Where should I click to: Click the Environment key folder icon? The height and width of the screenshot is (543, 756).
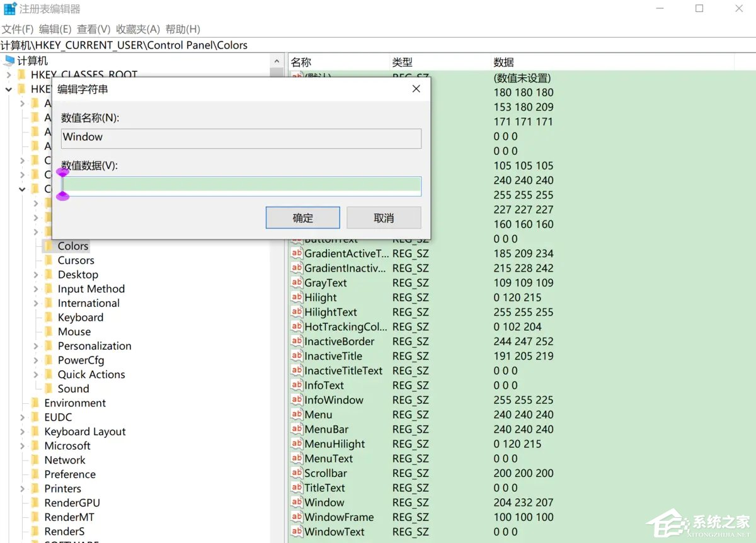[35, 403]
